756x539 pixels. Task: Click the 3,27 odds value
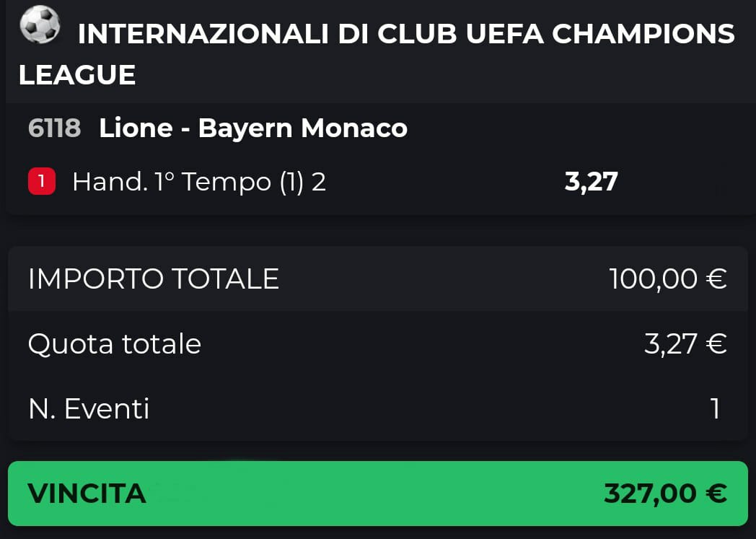click(591, 182)
